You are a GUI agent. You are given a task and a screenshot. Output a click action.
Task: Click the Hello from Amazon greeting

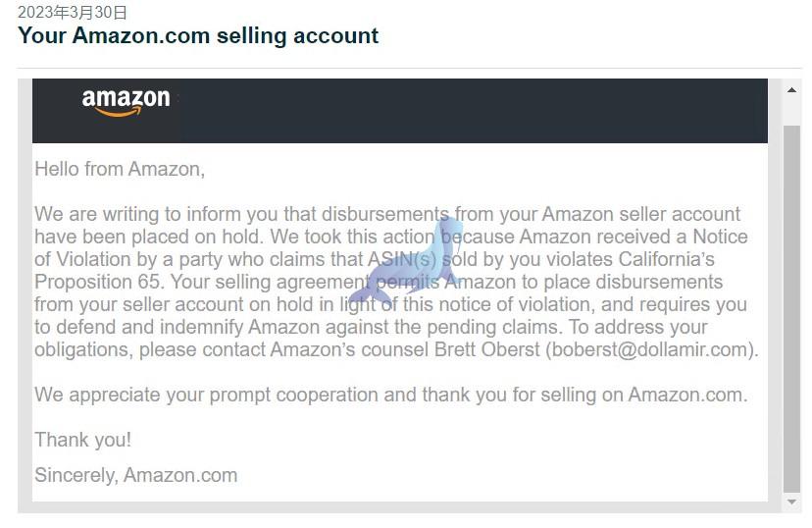(x=120, y=170)
